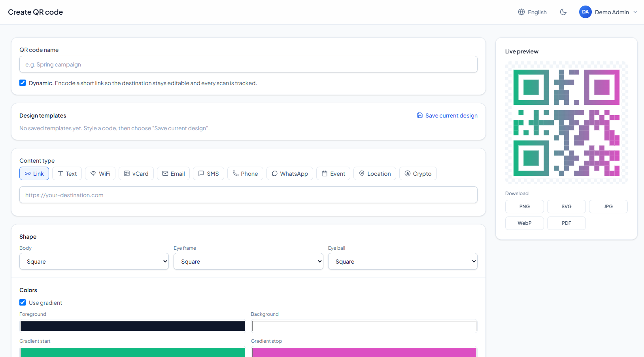Open the pink Gradient stop swatch

tap(364, 352)
